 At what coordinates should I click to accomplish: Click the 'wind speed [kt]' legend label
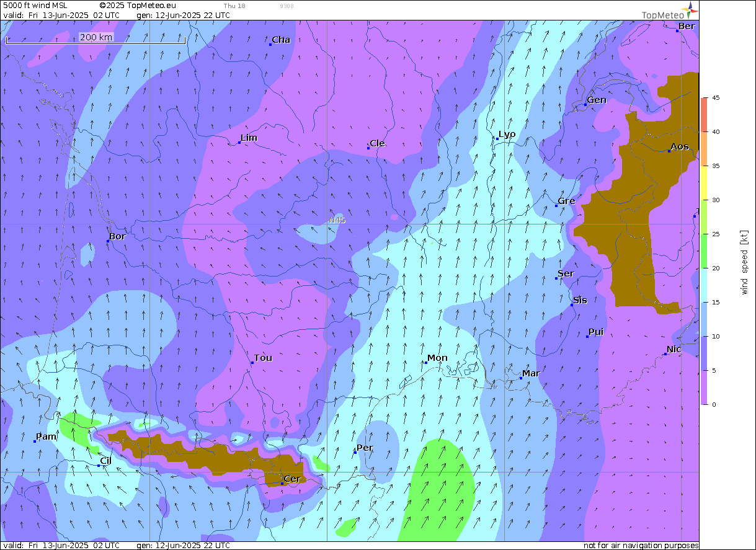pos(744,262)
